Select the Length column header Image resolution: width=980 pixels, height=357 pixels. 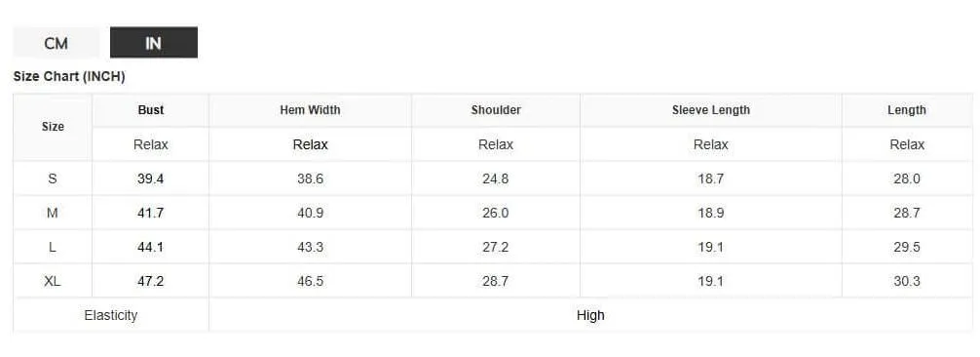[906, 110]
